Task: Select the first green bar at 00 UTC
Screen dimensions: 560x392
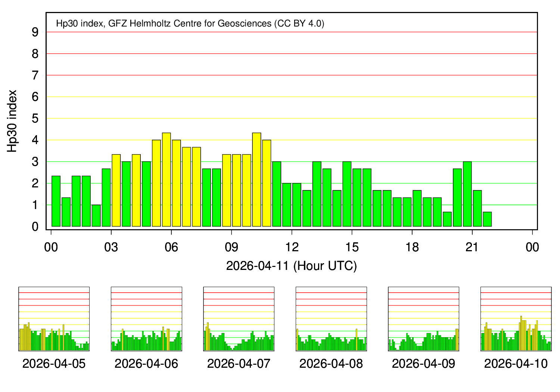Action: pos(56,202)
